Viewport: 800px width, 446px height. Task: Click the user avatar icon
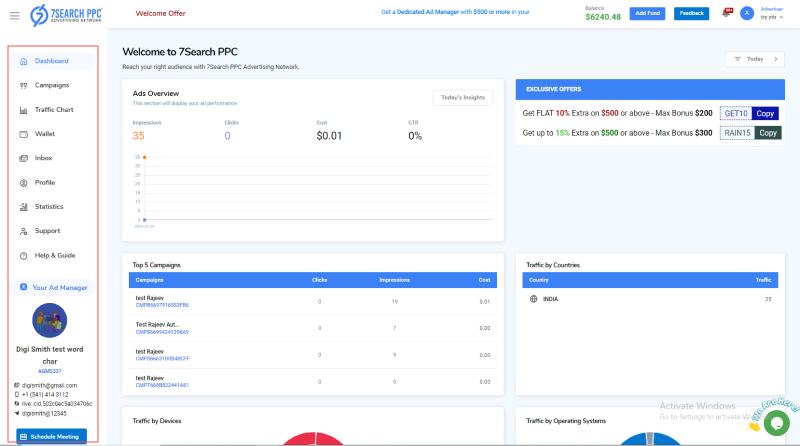click(x=747, y=13)
